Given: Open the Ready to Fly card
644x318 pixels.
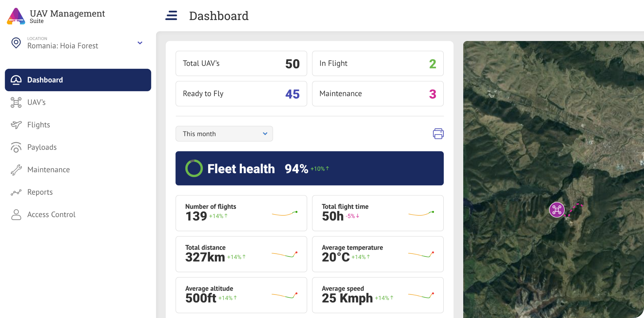Looking at the screenshot, I should pyautogui.click(x=241, y=94).
